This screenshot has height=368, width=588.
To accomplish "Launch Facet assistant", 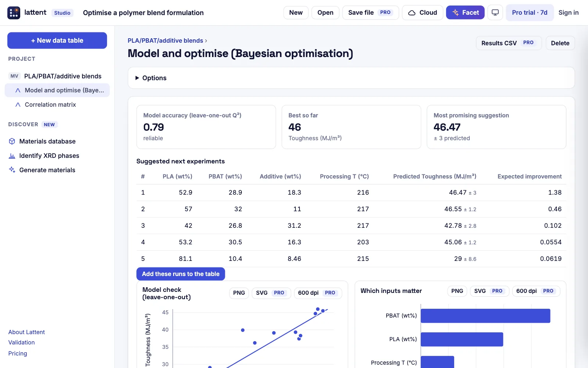I will (465, 13).
